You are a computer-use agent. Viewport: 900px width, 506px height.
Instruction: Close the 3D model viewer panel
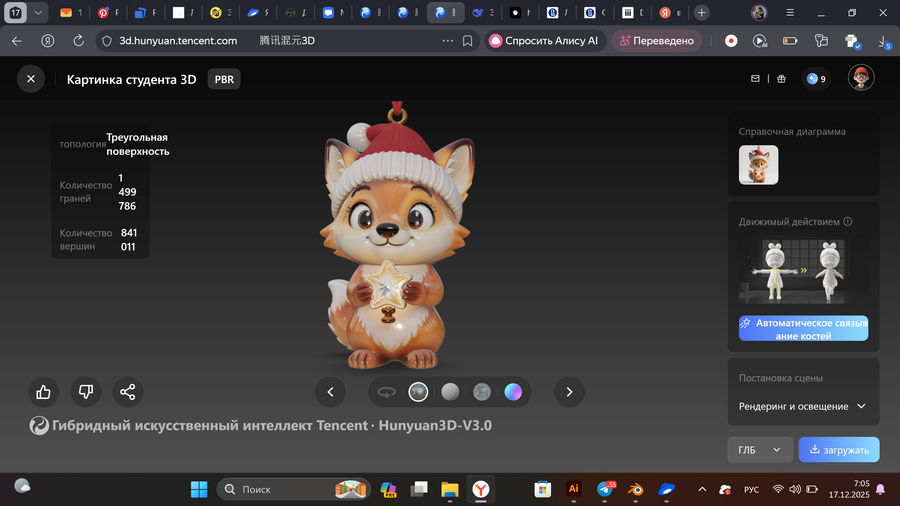click(31, 79)
